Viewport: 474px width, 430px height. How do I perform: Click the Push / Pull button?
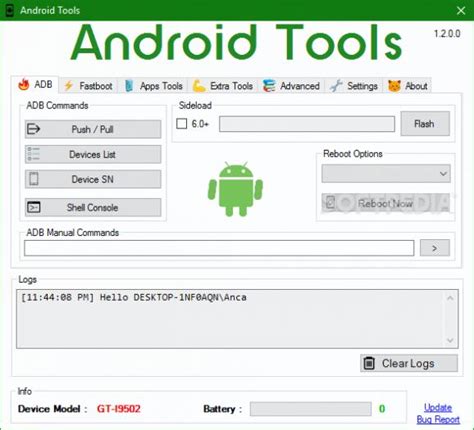click(x=93, y=129)
